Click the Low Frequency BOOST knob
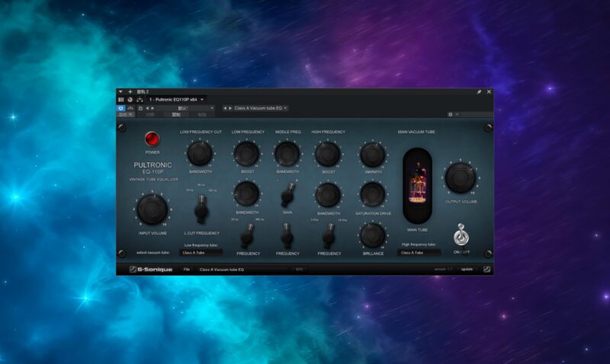This screenshot has width=610, height=364. tap(247, 154)
